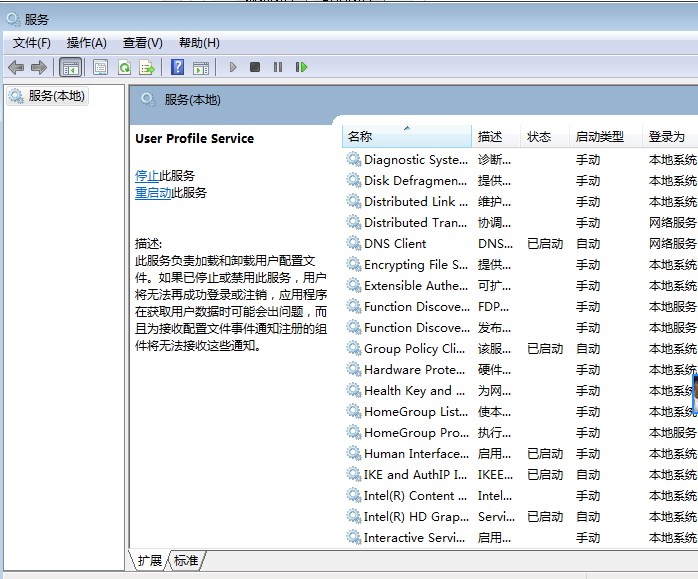Toggle the action pane toolbar button

(201, 67)
